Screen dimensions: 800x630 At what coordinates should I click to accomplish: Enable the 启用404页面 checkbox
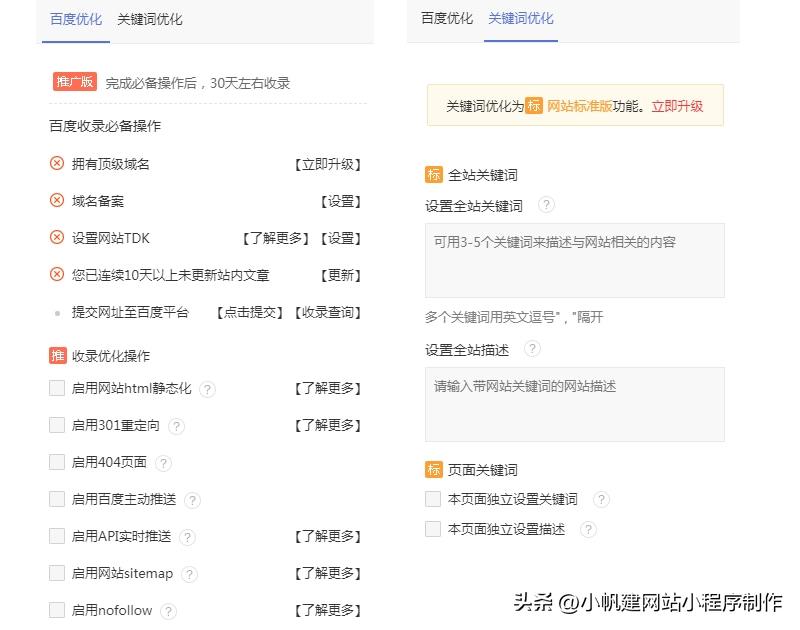point(57,463)
